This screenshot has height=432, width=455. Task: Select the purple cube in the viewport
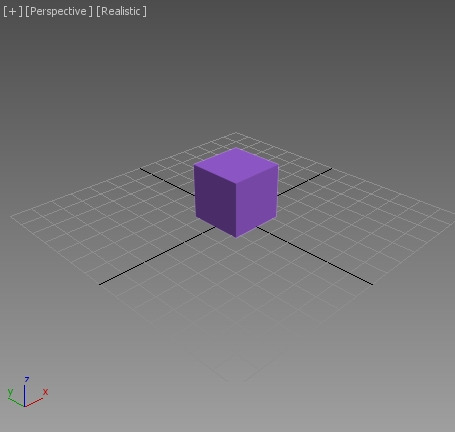pyautogui.click(x=236, y=192)
